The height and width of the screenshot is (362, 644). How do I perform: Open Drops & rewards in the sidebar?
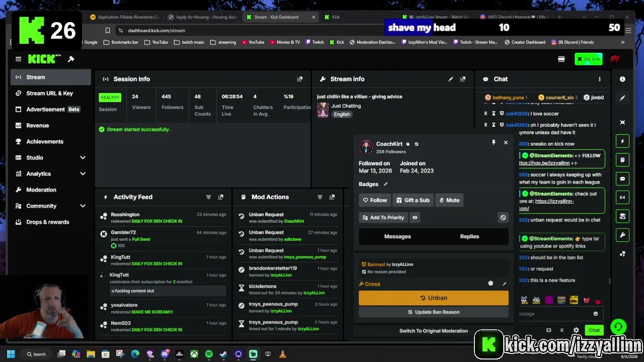coord(50,222)
